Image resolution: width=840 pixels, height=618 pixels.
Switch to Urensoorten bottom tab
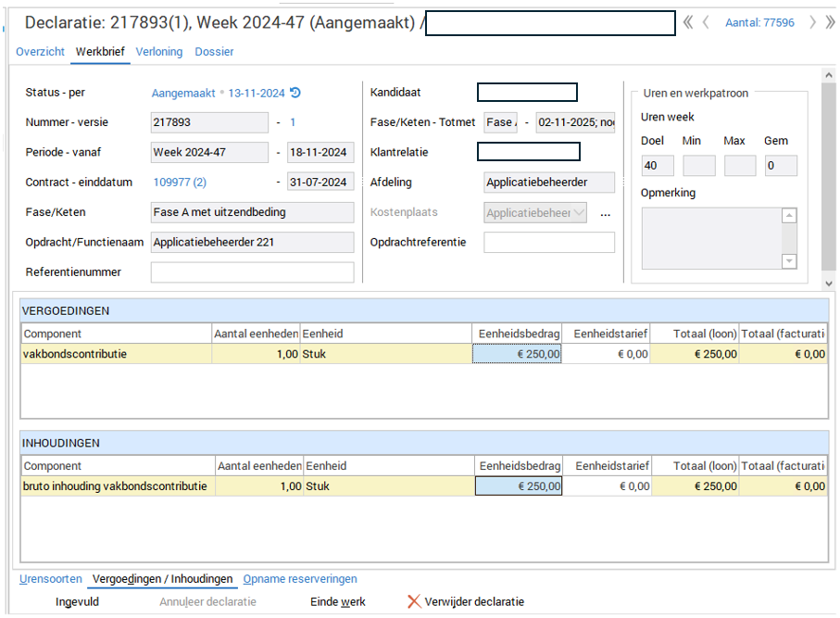[51, 579]
